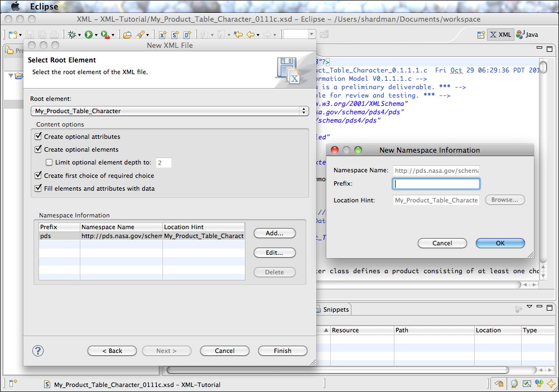
Task: Maximize the Snippets panel
Action: tap(550, 308)
